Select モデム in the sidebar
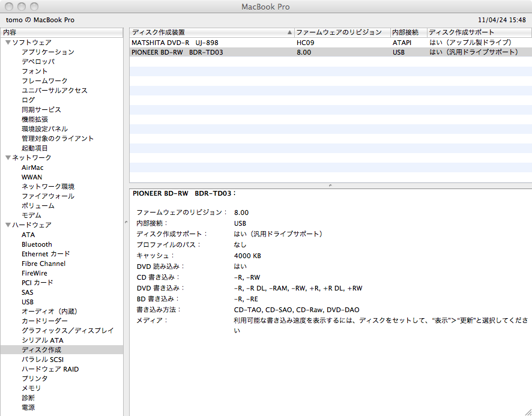The height and width of the screenshot is (416, 532). click(31, 215)
